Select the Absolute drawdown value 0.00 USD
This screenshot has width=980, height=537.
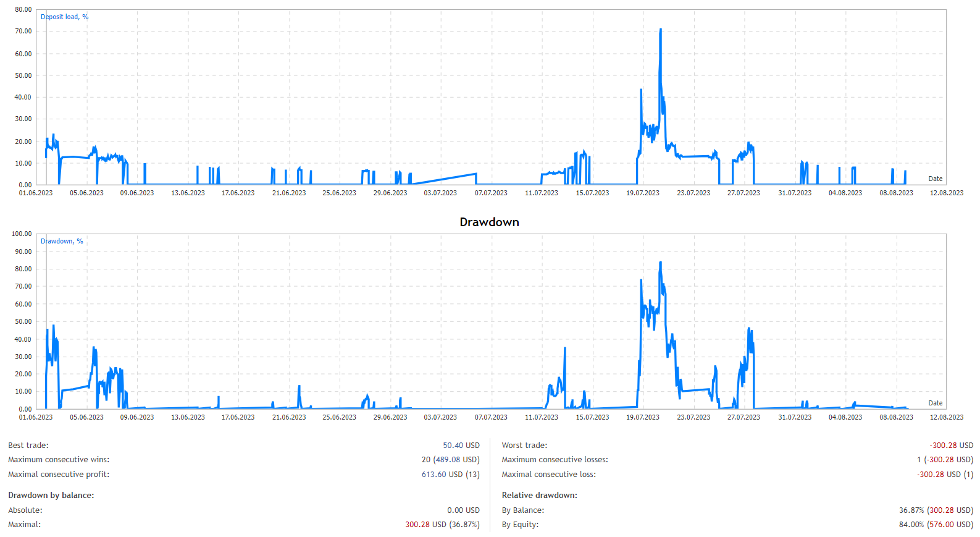pos(463,510)
